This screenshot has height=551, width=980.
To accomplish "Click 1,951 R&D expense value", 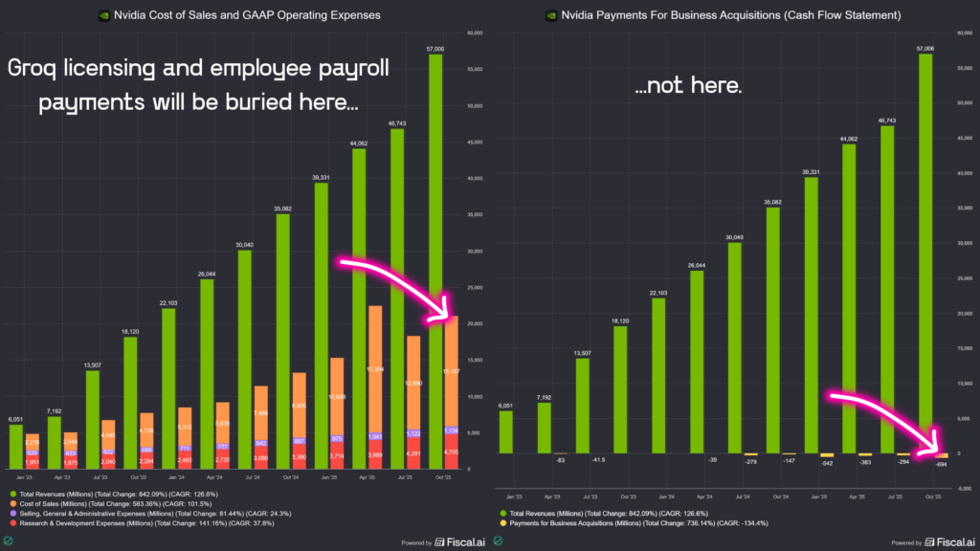I will tap(32, 462).
